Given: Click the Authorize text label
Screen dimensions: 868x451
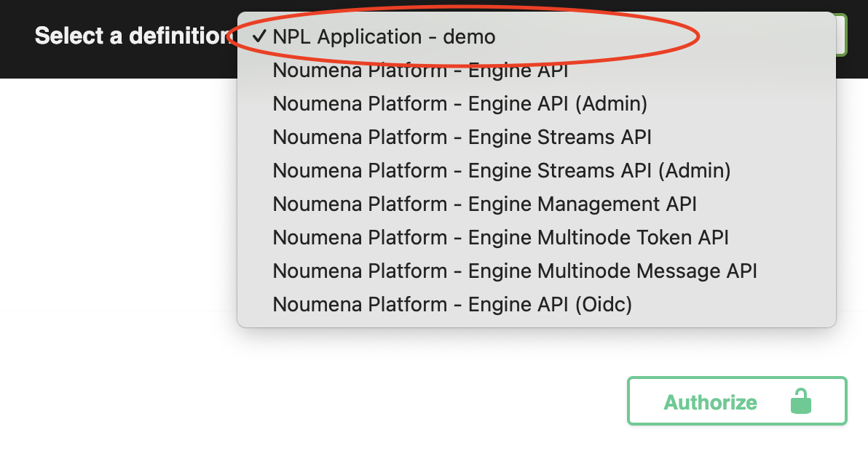Looking at the screenshot, I should [x=710, y=402].
